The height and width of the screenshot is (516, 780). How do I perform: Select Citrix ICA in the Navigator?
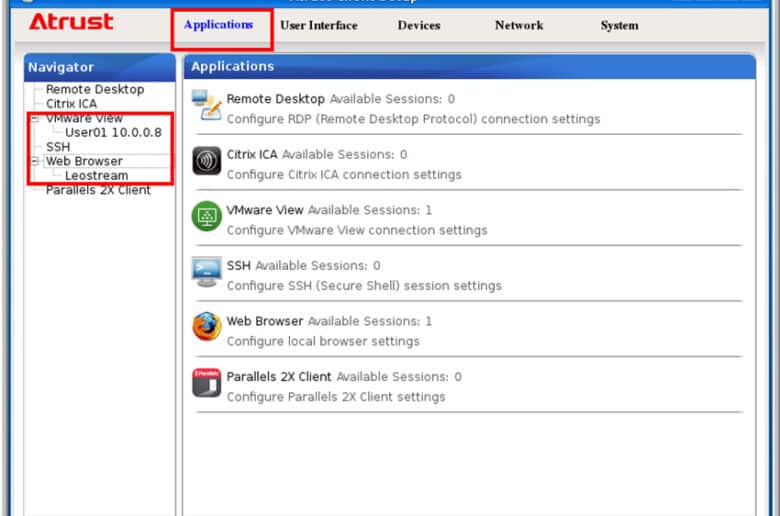point(72,104)
